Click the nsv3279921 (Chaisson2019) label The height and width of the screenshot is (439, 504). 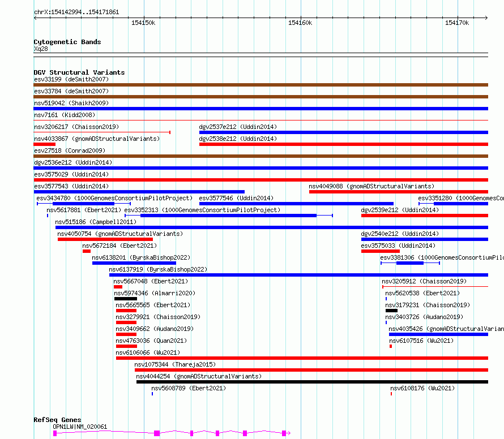coord(158,317)
